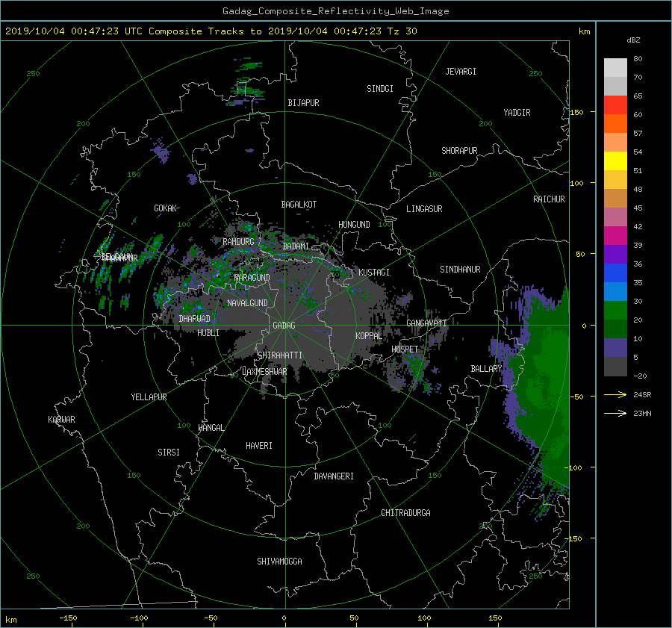Select the DHARWAD label
This screenshot has height=628, width=672.
[195, 319]
